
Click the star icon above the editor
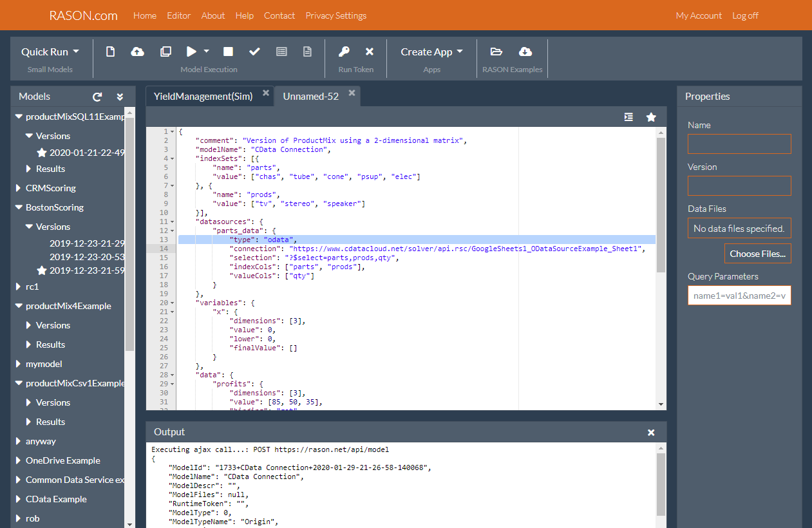tap(651, 117)
